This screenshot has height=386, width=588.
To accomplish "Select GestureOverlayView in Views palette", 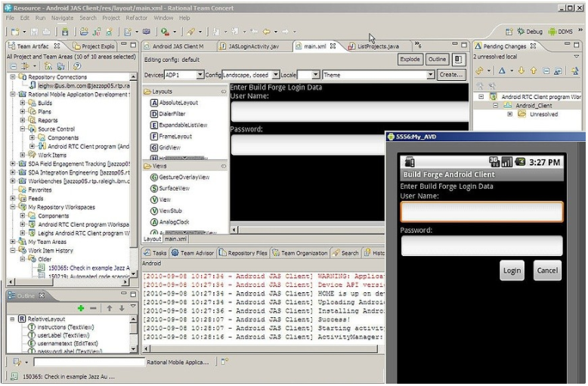I will 180,178.
